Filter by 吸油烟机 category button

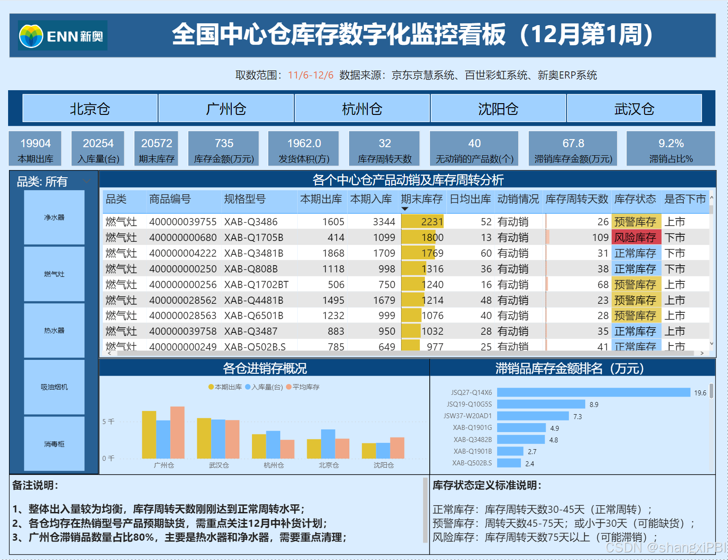pyautogui.click(x=54, y=387)
